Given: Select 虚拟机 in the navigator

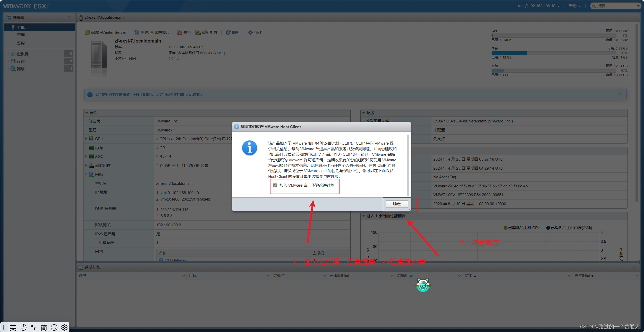Looking at the screenshot, I should [23, 54].
